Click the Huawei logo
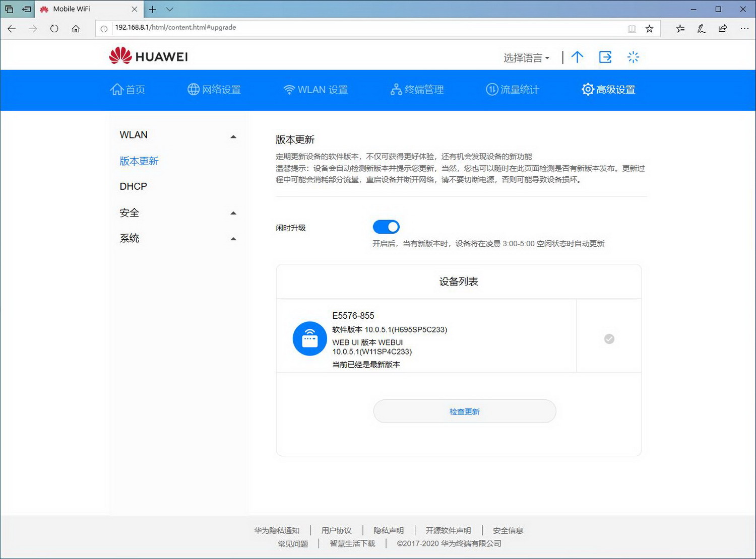 tap(148, 55)
